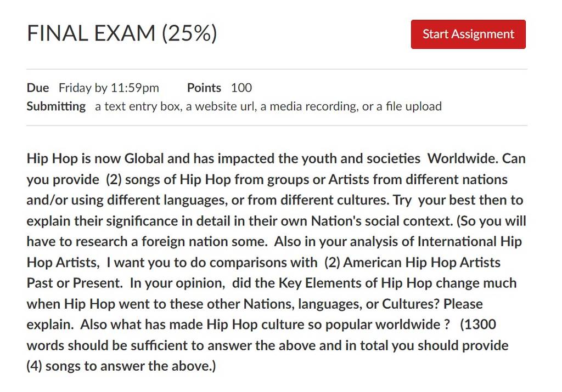Click 'words should be sufficient' phrase
562x392 pixels.
click(115, 345)
